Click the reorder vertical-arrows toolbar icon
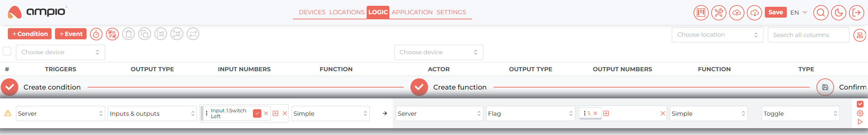This screenshot has height=135, width=868. (177, 34)
